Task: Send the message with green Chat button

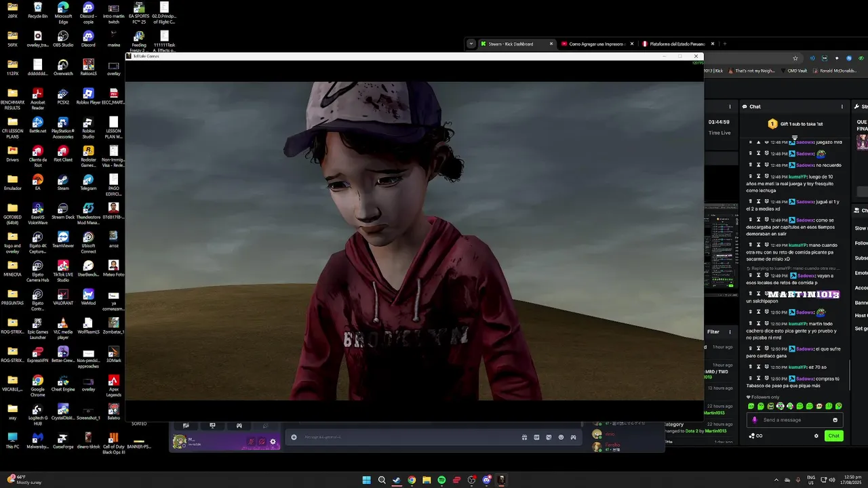Action: click(x=833, y=436)
